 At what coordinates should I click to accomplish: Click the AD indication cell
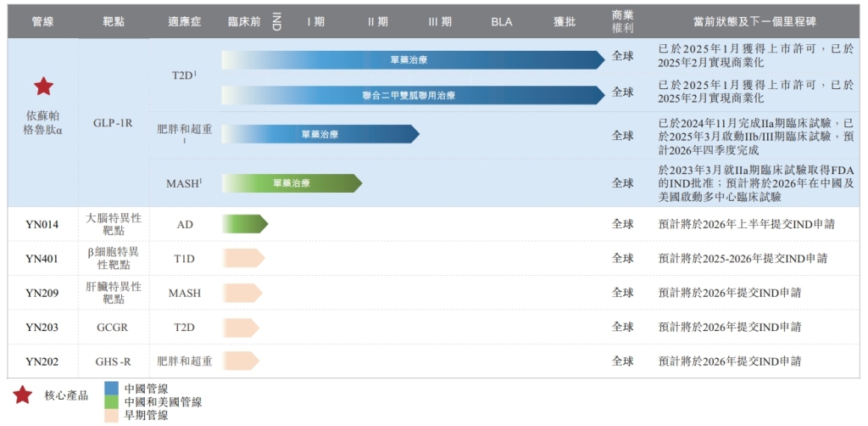click(185, 224)
